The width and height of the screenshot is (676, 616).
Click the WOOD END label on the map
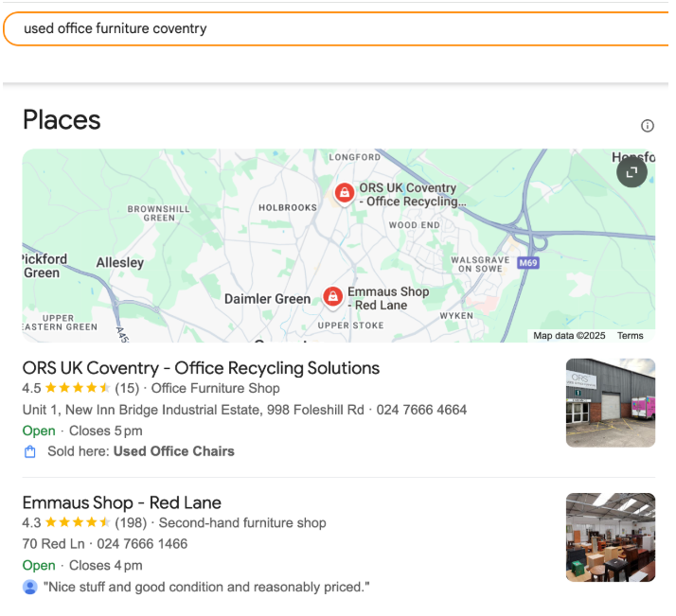(x=415, y=225)
